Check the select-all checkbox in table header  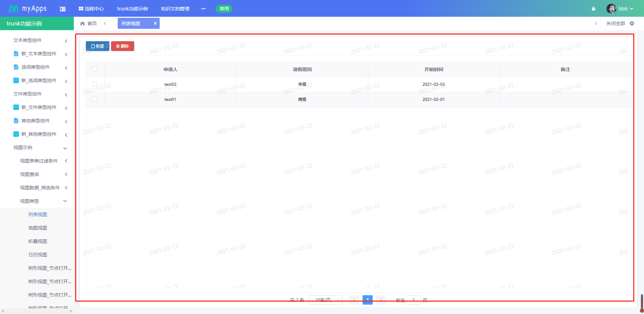pos(95,69)
